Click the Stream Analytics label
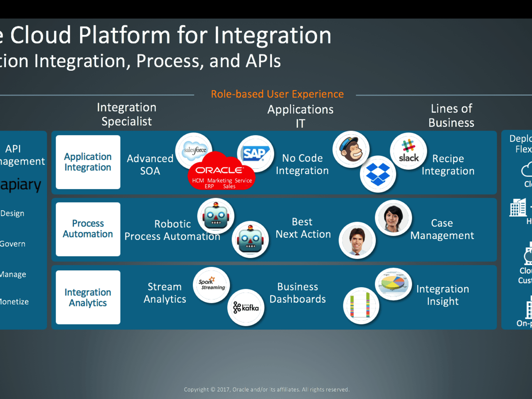The height and width of the screenshot is (399, 532). (165, 293)
